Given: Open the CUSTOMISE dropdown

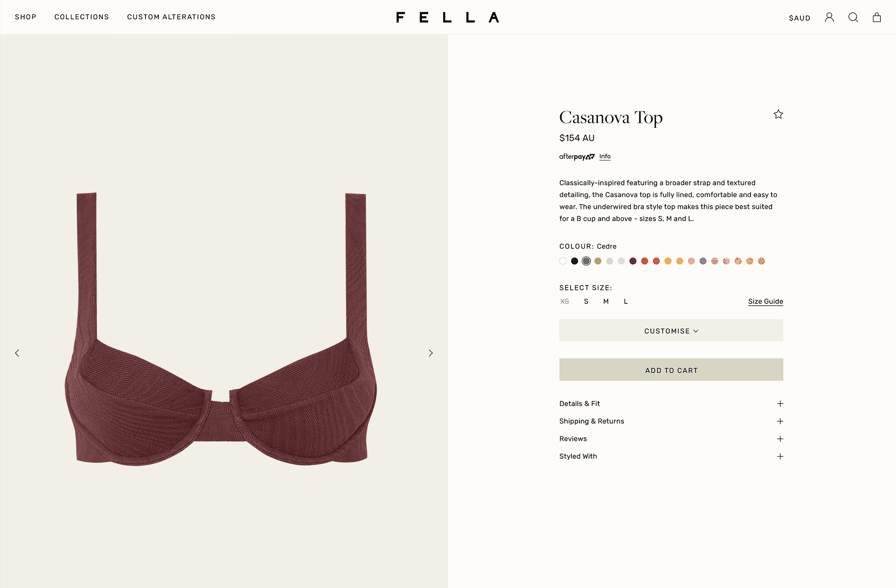Looking at the screenshot, I should point(671,331).
